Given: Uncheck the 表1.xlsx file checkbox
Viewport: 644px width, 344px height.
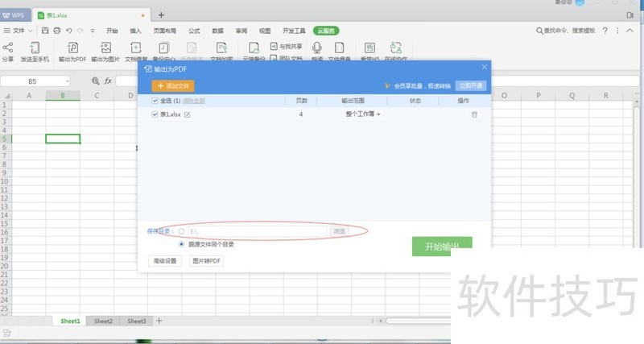Looking at the screenshot, I should click(155, 115).
